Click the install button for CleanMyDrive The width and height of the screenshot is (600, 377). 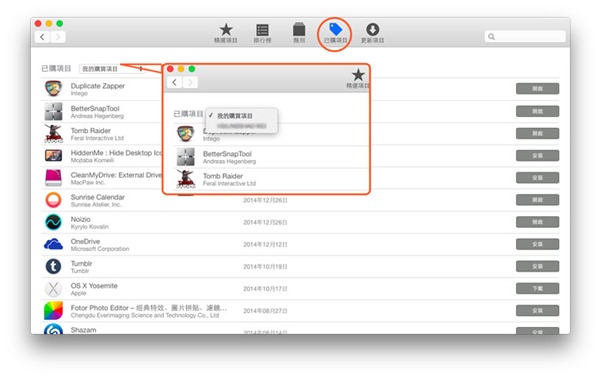[537, 178]
